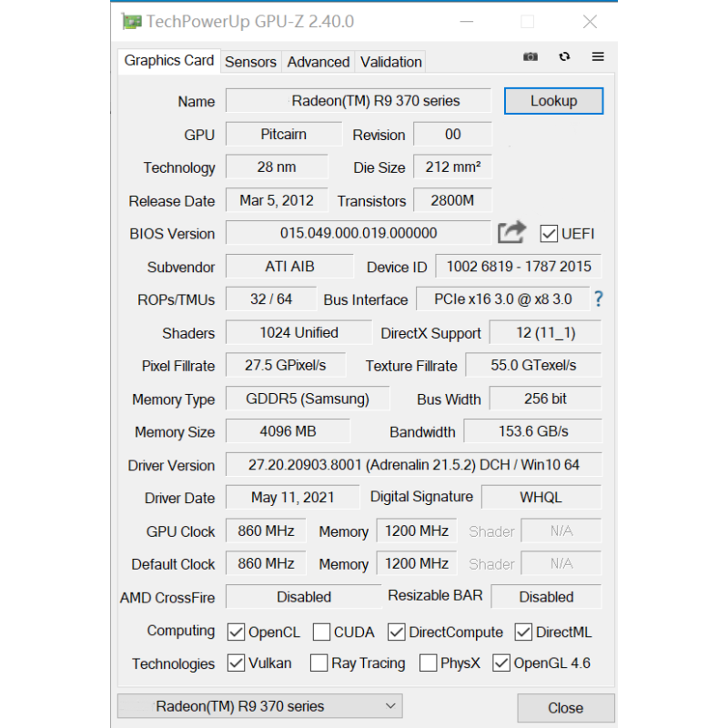The height and width of the screenshot is (728, 728).
Task: Toggle the Vulkan checkbox
Action: (236, 662)
